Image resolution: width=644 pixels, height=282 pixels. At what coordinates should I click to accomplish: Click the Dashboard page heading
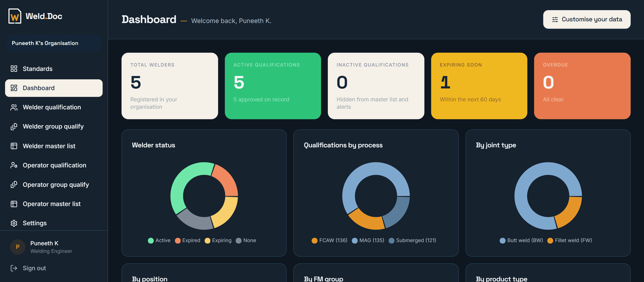[x=149, y=19]
